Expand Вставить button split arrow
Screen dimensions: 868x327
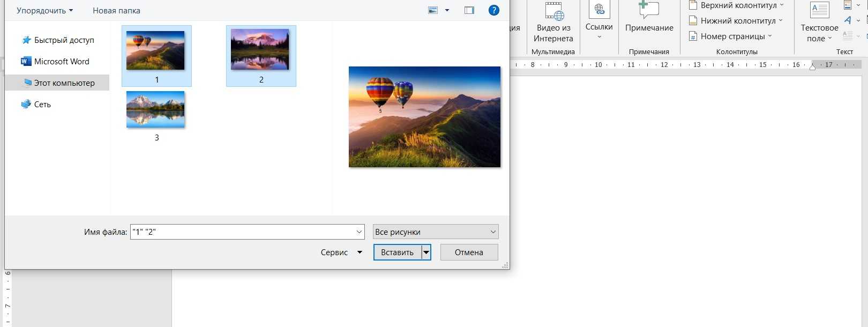[426, 252]
